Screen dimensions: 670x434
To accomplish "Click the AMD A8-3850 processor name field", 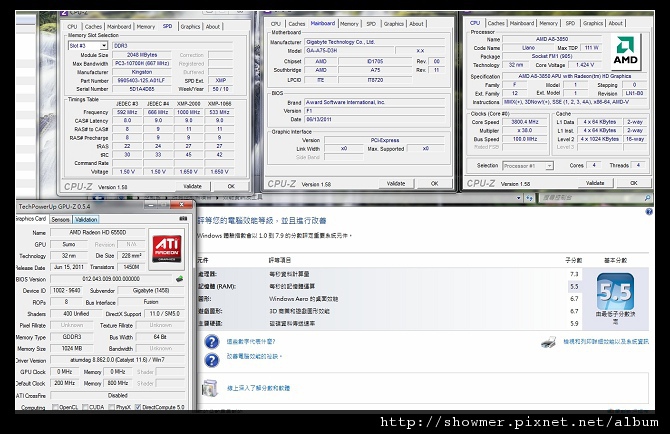I will 552,39.
